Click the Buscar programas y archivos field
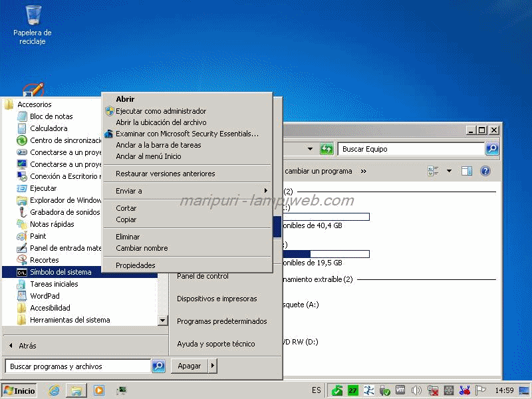Image resolution: width=532 pixels, height=399 pixels. [x=78, y=366]
